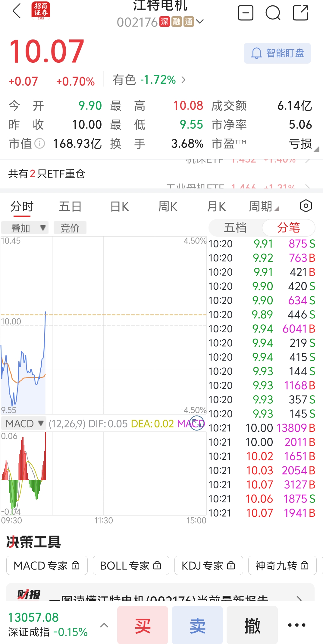The image size is (323, 644).
Task: Click the MACD histogram chart
Action: coord(104,473)
